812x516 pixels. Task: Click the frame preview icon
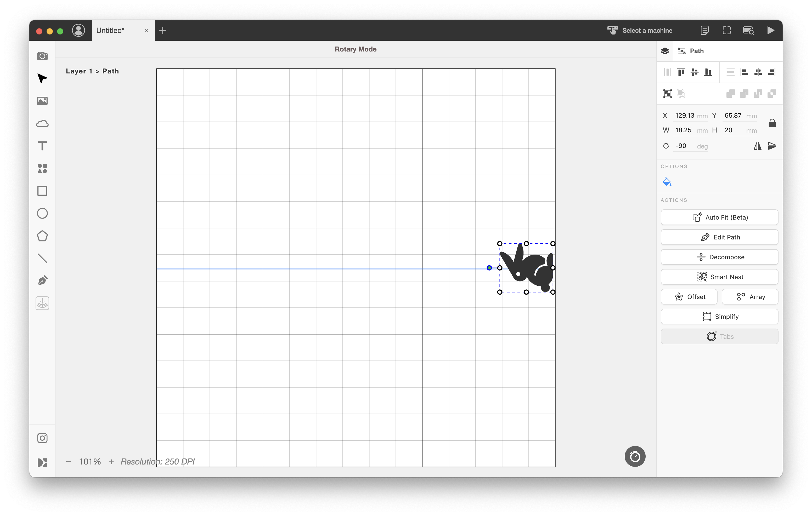point(727,30)
